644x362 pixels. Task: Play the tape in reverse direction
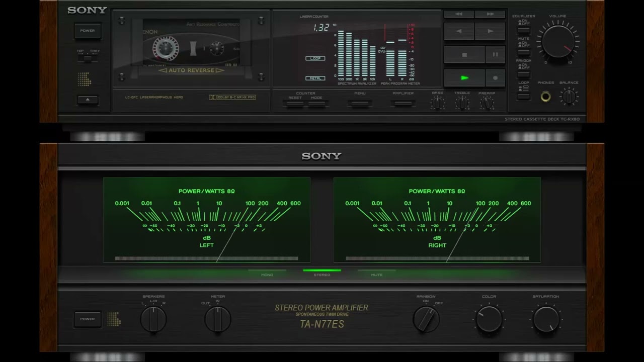coord(459,31)
